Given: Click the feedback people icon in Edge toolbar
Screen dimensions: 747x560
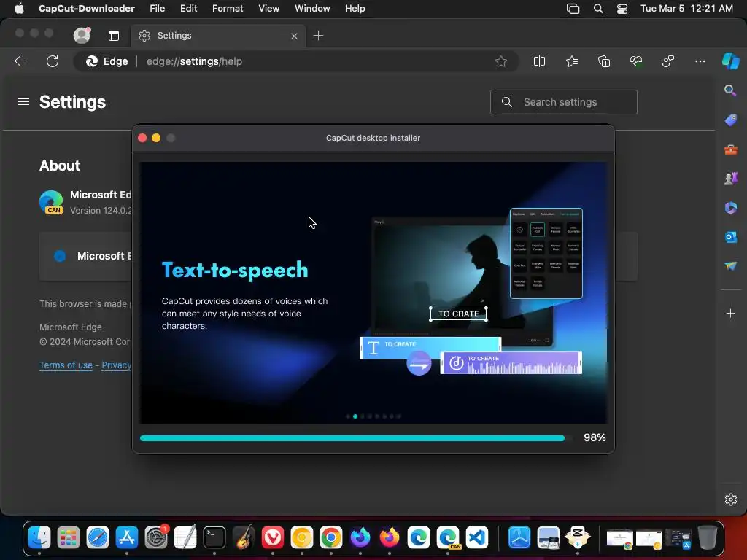Looking at the screenshot, I should [668, 61].
